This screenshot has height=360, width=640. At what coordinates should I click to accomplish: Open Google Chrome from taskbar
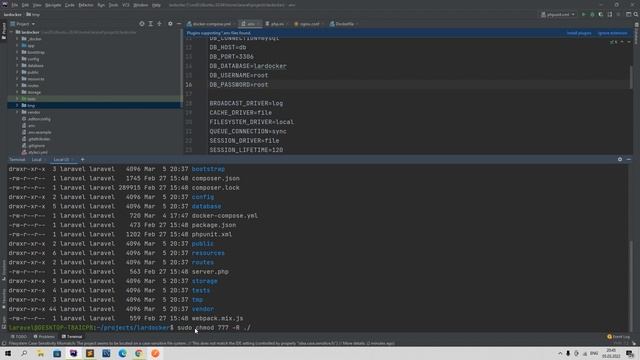(x=139, y=353)
